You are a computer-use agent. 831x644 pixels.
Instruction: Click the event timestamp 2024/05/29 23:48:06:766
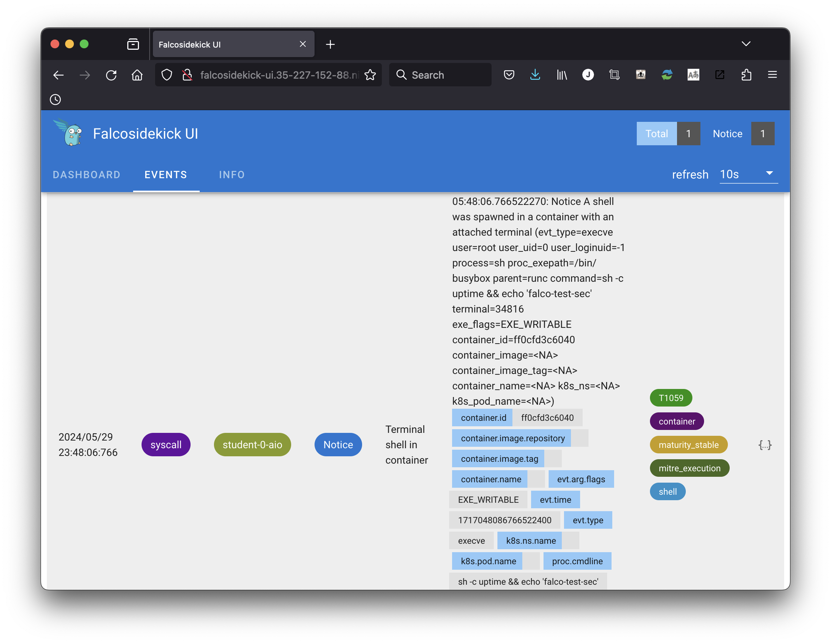(x=88, y=445)
